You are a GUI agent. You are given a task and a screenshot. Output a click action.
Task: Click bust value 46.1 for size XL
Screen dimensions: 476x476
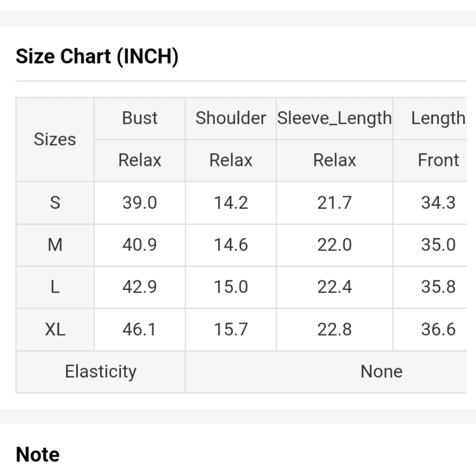139,329
